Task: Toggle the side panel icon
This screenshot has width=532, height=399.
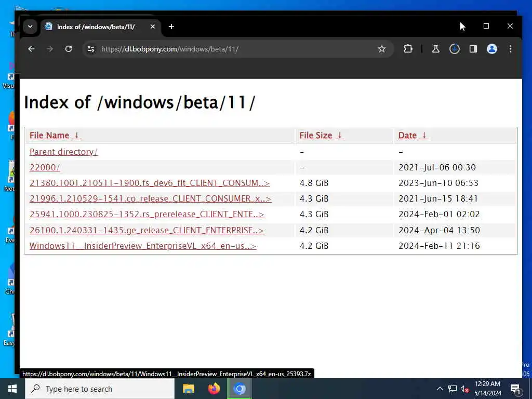Action: tap(473, 49)
